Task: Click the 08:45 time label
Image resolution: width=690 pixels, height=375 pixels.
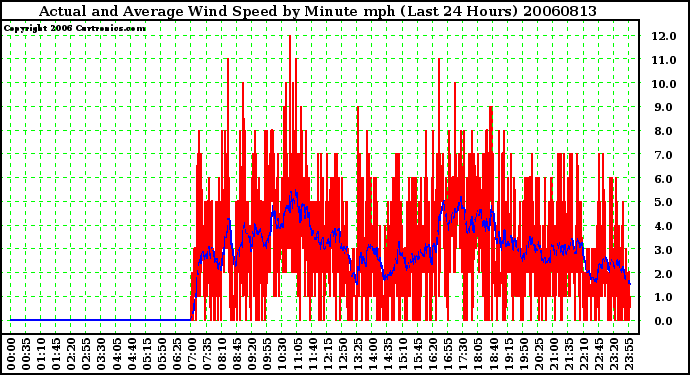Action: pos(236,354)
